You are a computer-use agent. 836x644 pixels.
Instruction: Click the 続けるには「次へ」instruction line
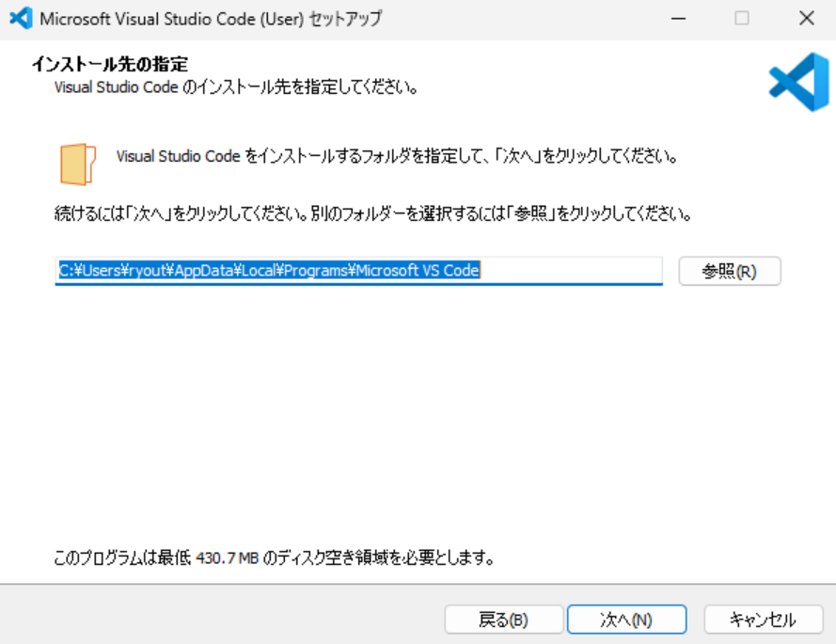373,214
